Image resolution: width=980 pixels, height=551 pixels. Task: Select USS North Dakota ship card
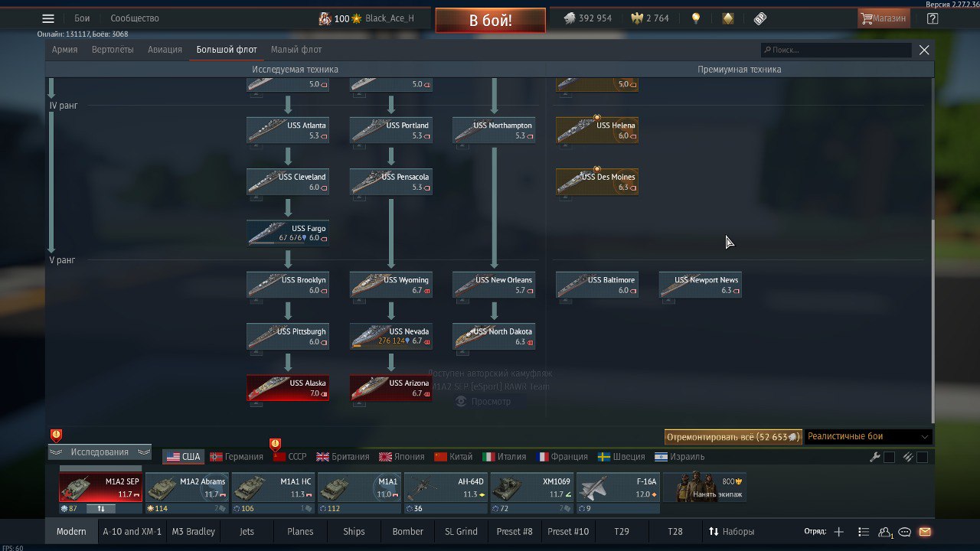click(x=494, y=336)
